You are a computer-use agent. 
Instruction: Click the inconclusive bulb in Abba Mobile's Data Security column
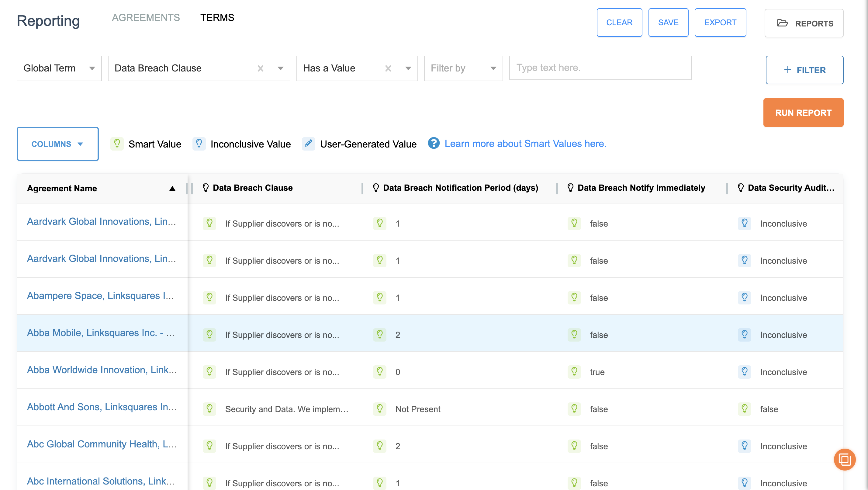[745, 335]
